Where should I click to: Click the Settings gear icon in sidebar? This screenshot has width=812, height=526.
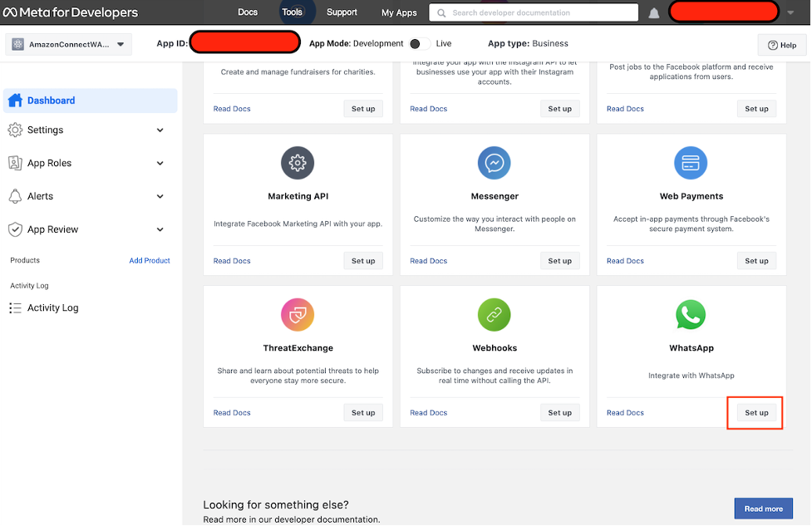tap(15, 130)
